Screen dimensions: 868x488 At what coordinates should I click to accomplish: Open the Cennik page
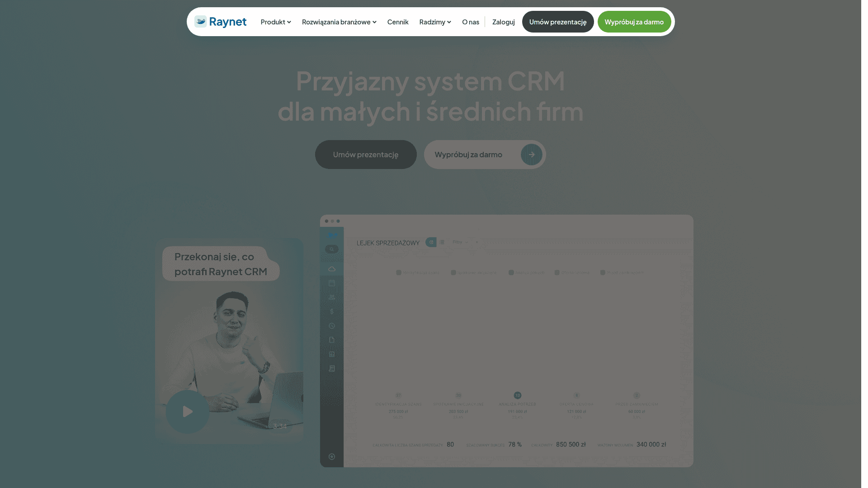pyautogui.click(x=397, y=22)
